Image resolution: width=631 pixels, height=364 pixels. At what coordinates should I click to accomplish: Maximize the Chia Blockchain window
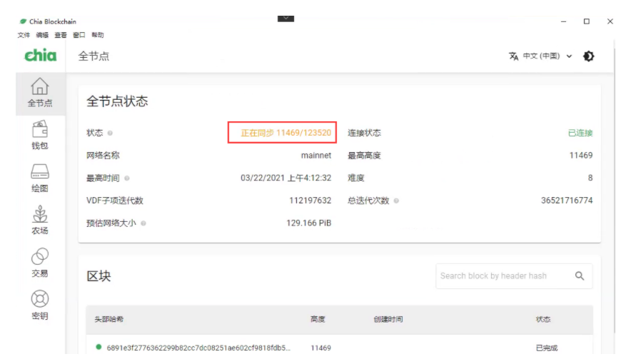(587, 21)
